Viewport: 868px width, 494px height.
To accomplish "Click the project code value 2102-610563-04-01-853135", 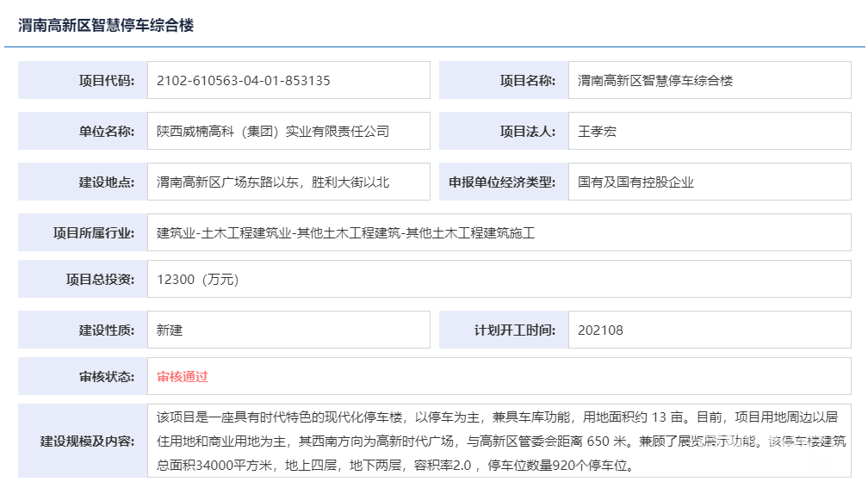I will [x=244, y=81].
